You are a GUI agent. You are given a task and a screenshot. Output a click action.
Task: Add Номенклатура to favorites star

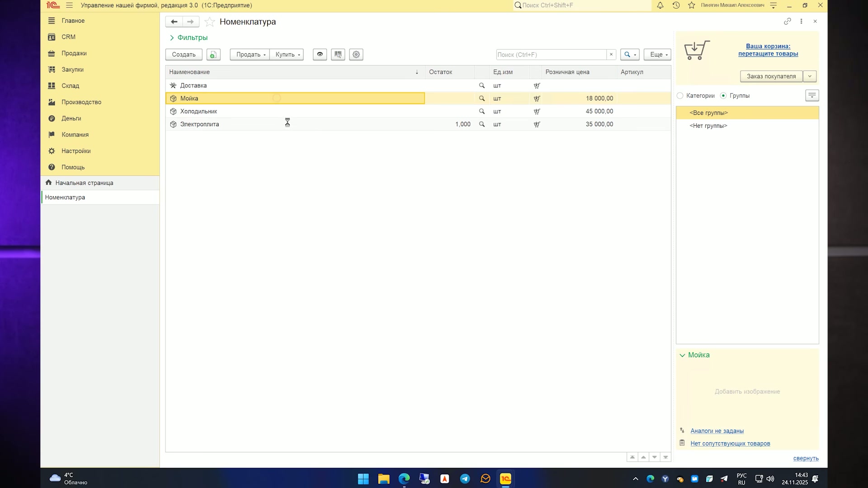click(x=209, y=22)
